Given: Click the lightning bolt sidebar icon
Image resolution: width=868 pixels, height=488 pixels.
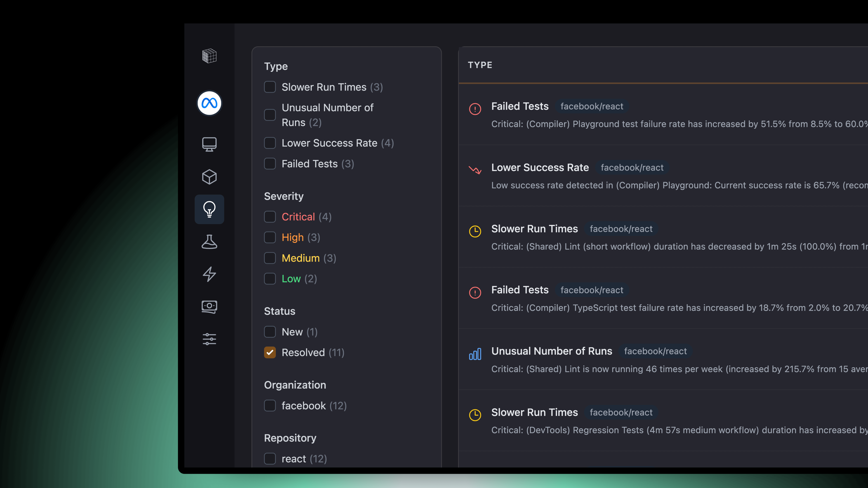Looking at the screenshot, I should point(209,274).
